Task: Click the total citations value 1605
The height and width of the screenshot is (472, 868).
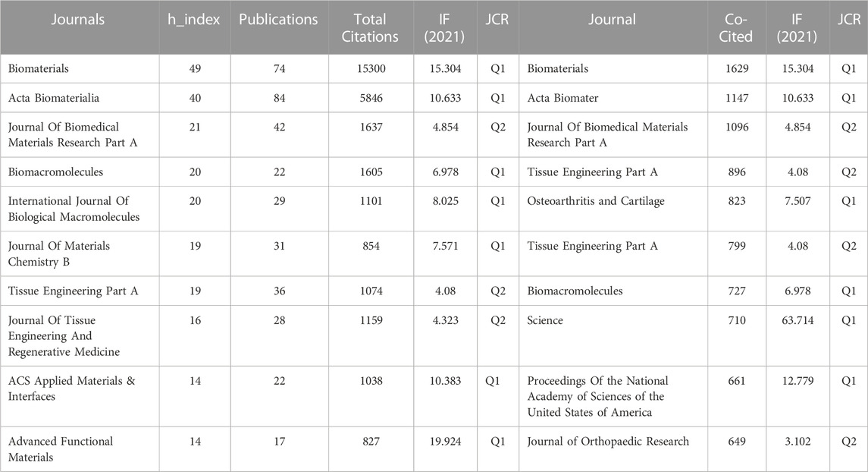Action: click(371, 171)
